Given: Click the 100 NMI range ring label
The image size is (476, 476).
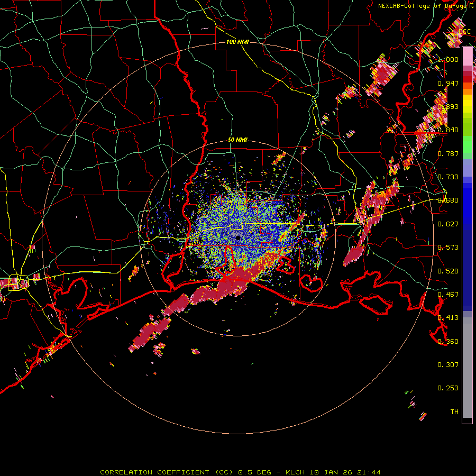Looking at the screenshot, I should click(237, 42).
